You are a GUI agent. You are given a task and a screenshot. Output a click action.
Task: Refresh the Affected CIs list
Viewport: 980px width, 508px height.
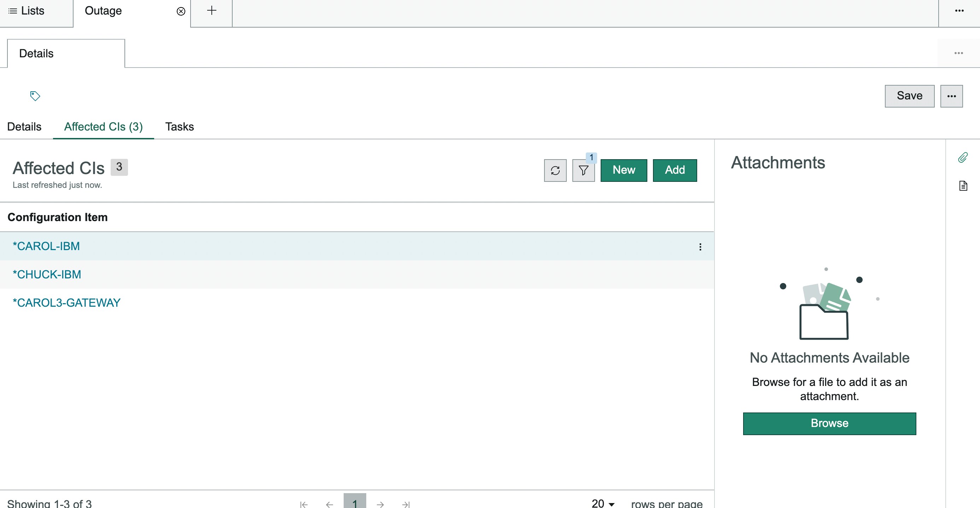tap(555, 170)
